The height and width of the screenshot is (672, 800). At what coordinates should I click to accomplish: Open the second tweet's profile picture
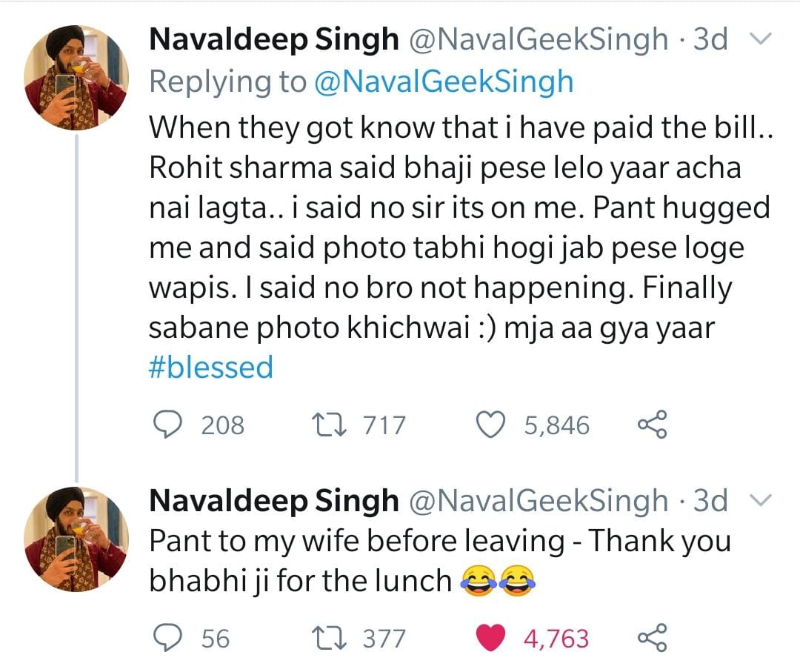[76, 539]
